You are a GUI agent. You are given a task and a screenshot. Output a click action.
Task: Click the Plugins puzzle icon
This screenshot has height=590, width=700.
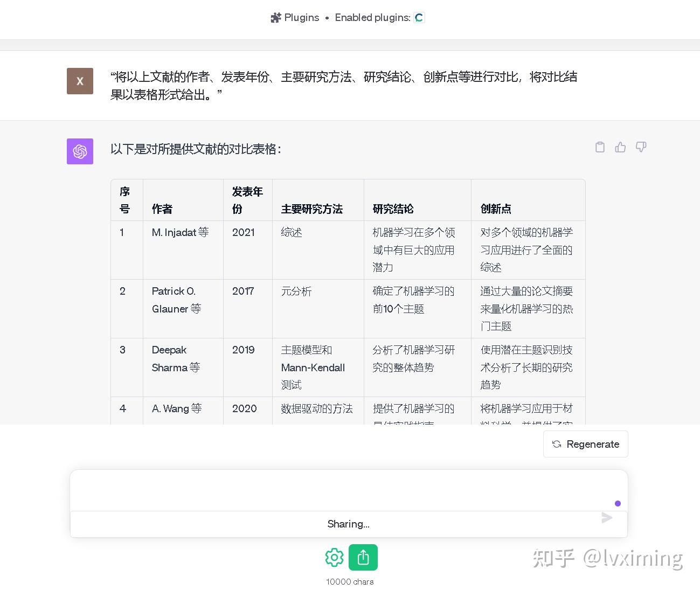pyautogui.click(x=275, y=17)
